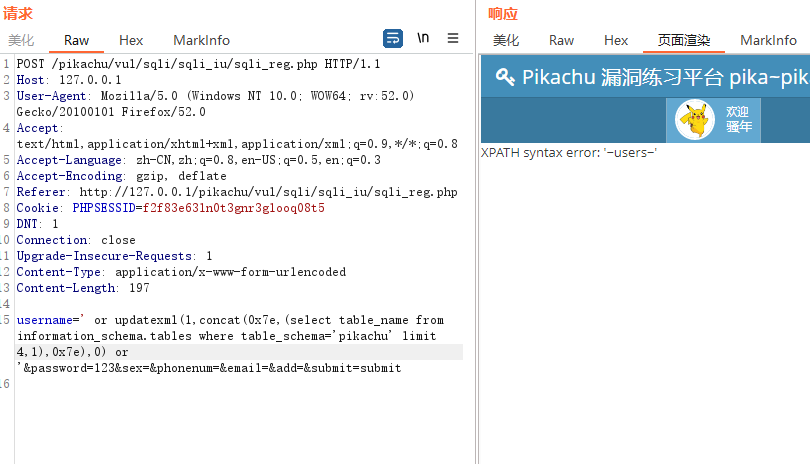Switch to the response 美化 tab
810x464 pixels.
506,40
